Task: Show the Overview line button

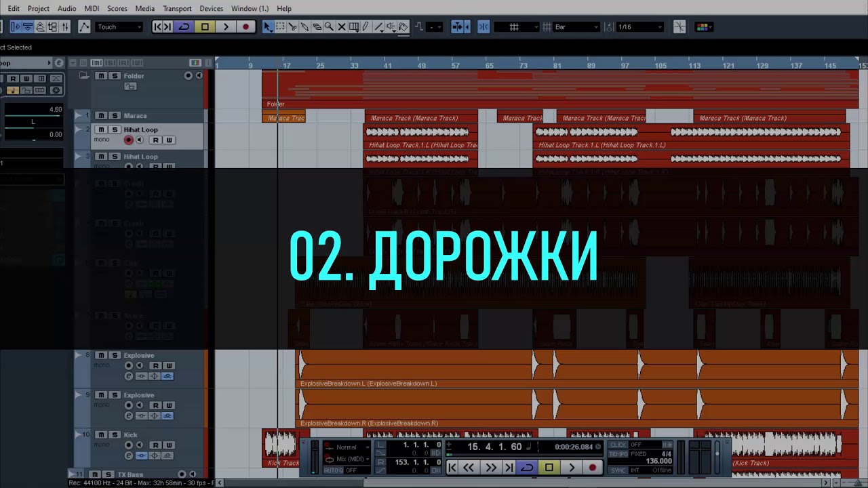Action: [40, 27]
